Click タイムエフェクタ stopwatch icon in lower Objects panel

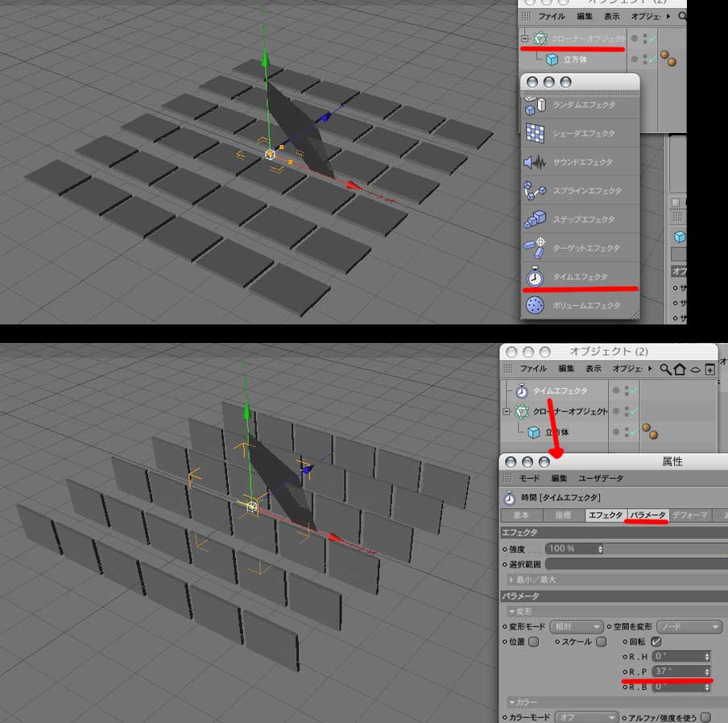521,390
